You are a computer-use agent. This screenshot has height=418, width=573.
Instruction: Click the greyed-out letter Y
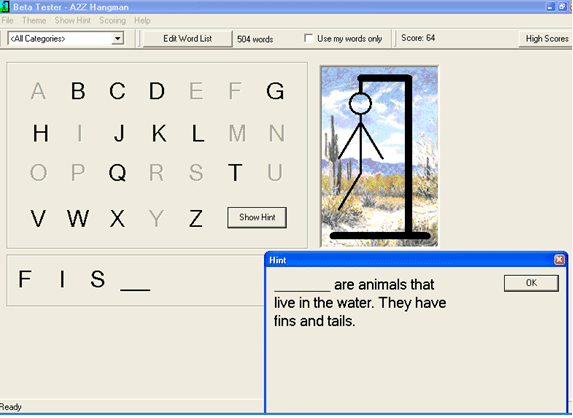tap(156, 218)
